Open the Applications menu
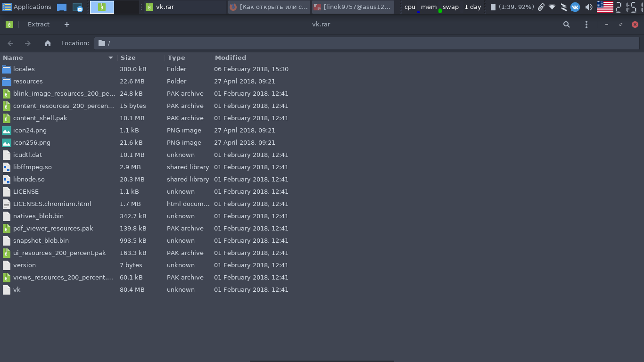Screen dimensions: 644x362 click(x=27, y=7)
